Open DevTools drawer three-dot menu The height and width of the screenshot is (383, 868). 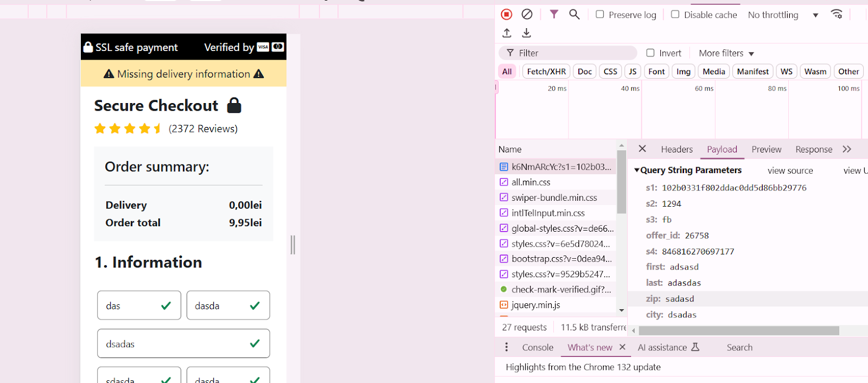point(506,347)
